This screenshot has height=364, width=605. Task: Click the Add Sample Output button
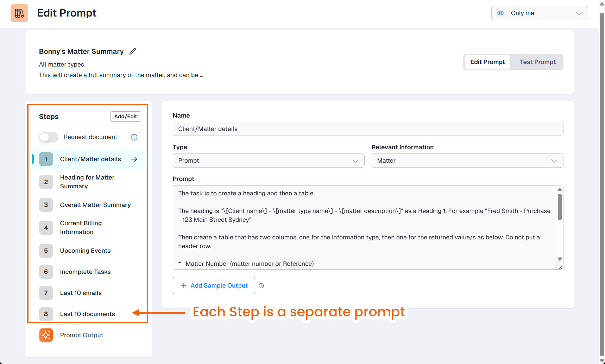pos(214,285)
